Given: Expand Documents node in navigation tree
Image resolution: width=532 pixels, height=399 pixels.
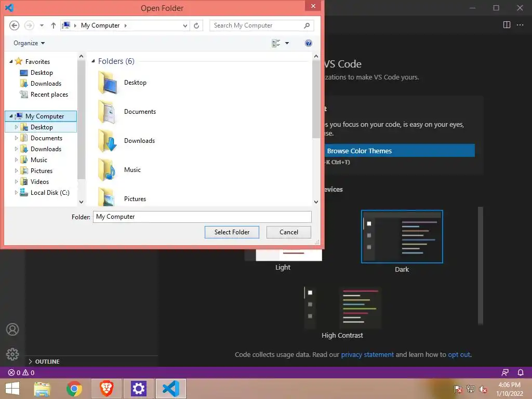Looking at the screenshot, I should [16, 138].
